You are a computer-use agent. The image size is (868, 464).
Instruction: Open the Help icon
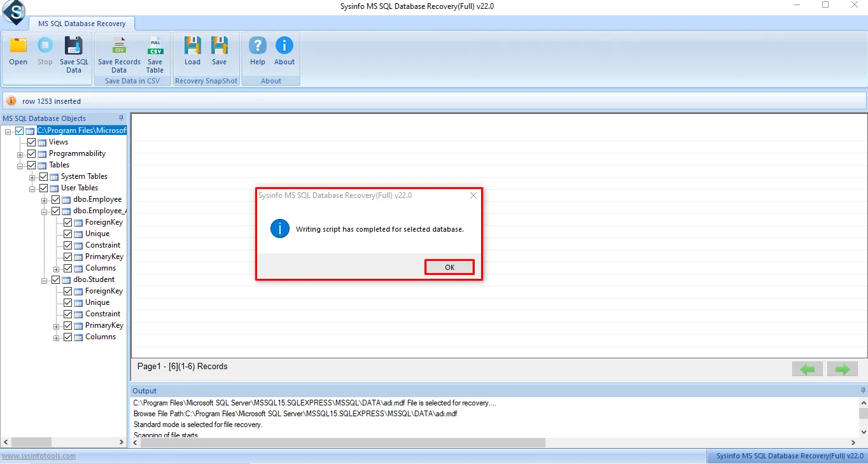pyautogui.click(x=258, y=46)
